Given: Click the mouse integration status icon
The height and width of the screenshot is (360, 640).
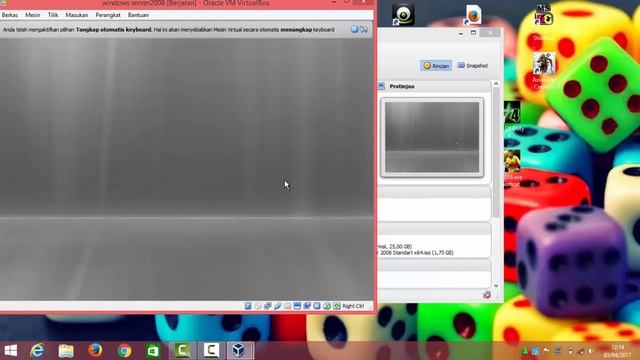Looking at the screenshot, I should tap(327, 306).
